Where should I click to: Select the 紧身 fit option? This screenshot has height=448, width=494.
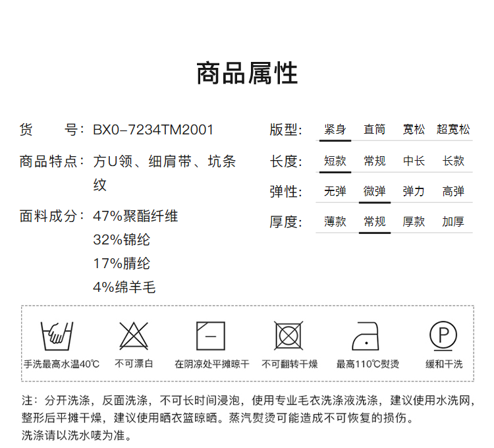click(335, 130)
